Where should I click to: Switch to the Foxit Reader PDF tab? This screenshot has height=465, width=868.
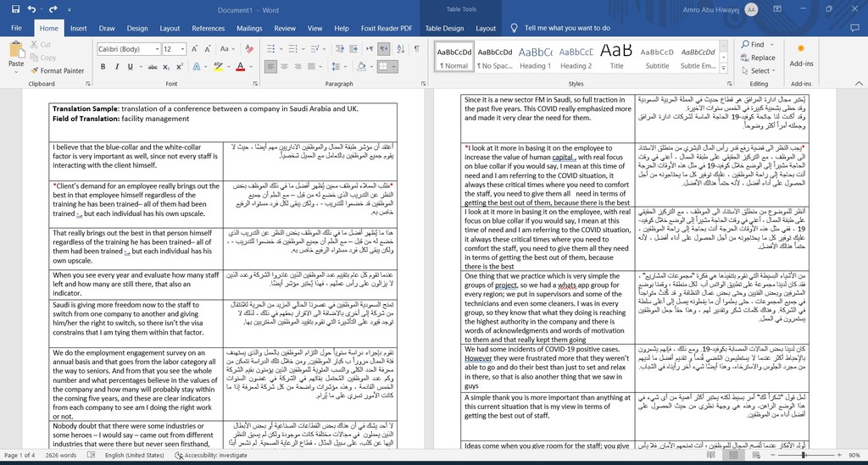point(387,28)
